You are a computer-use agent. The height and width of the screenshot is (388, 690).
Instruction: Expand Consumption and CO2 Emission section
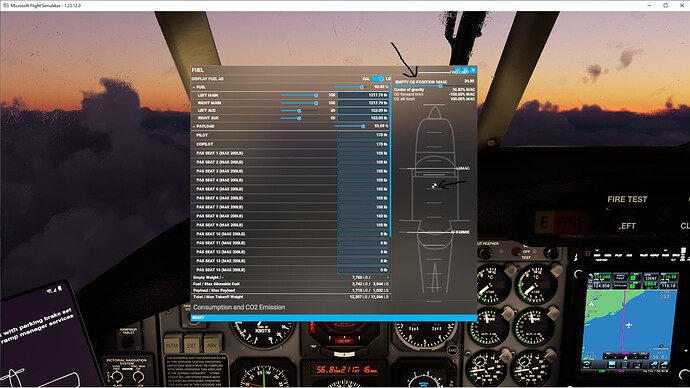239,307
